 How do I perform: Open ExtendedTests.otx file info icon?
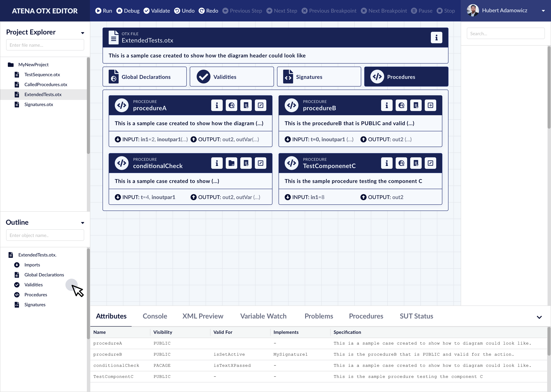pos(436,37)
